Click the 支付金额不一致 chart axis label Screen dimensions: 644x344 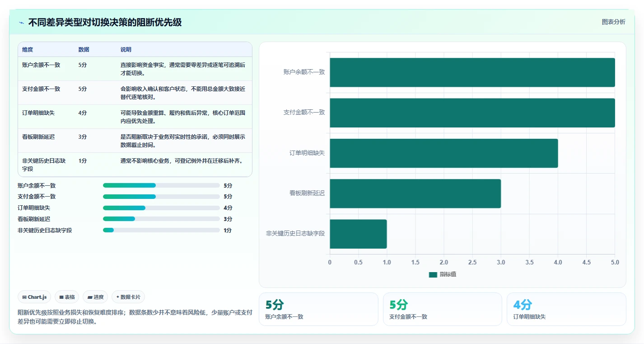(x=304, y=113)
